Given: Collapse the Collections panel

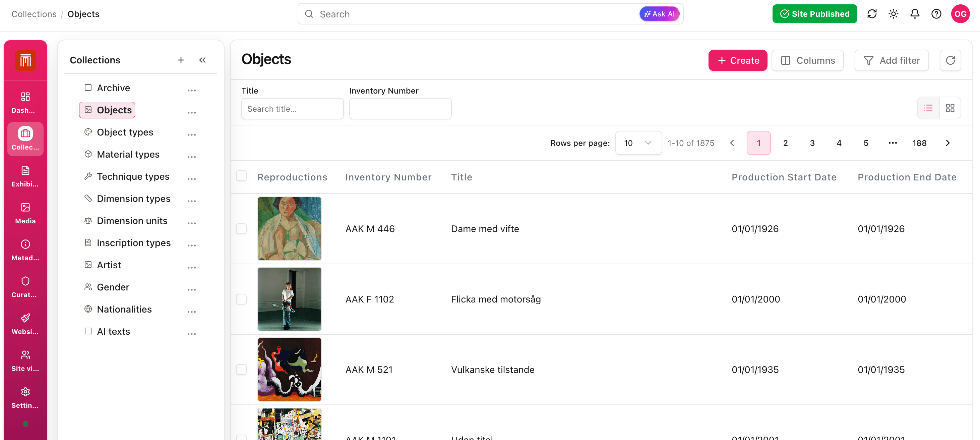Looking at the screenshot, I should click(202, 60).
